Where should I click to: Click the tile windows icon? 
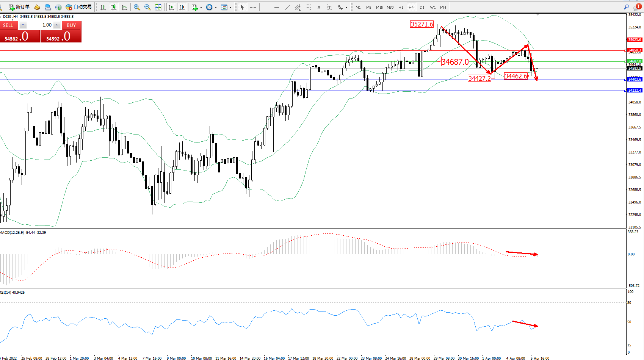(x=158, y=7)
